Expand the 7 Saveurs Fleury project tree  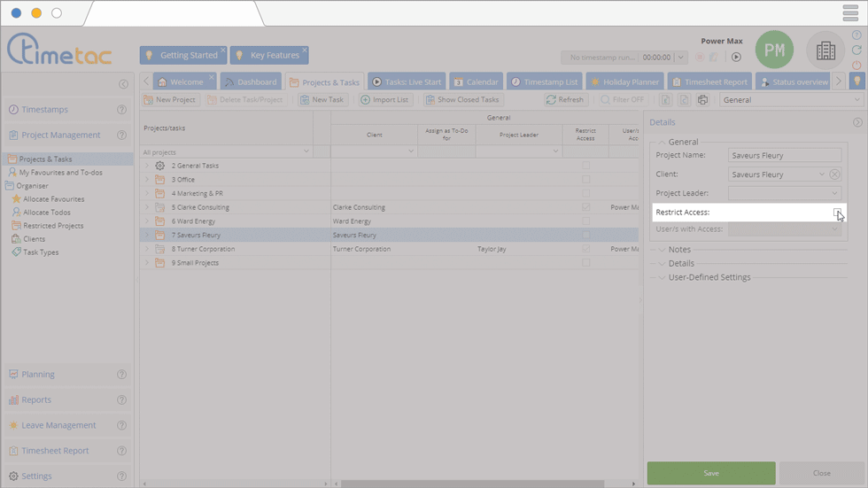147,236
